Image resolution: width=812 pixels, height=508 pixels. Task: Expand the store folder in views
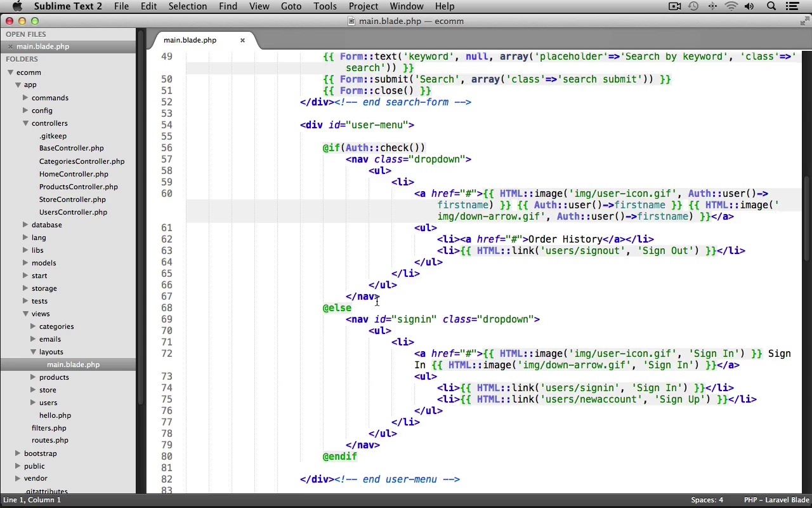click(33, 390)
